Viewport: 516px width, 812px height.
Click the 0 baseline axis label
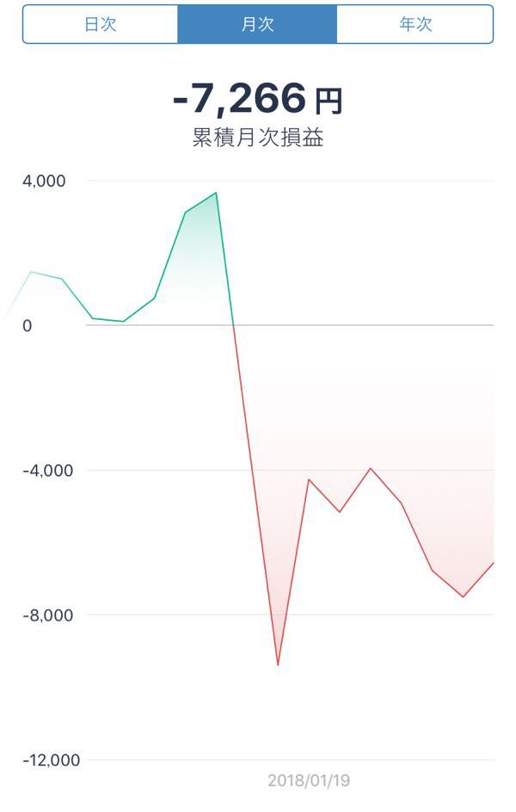pyautogui.click(x=28, y=326)
